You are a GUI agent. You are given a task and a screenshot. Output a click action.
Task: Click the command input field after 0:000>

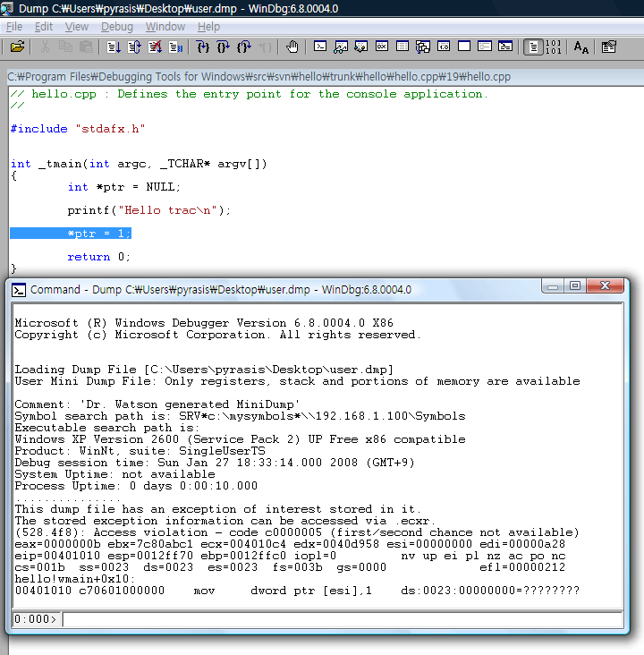point(340,619)
